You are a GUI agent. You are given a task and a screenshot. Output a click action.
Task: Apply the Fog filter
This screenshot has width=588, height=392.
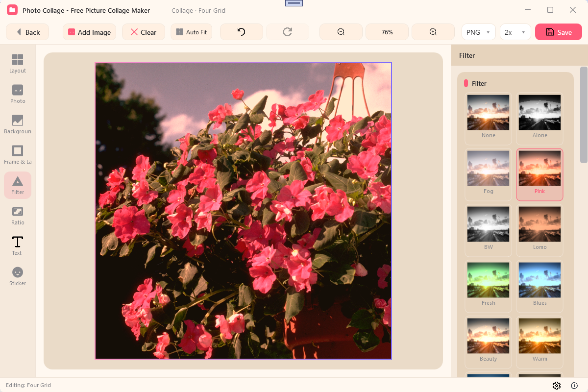tap(488, 174)
